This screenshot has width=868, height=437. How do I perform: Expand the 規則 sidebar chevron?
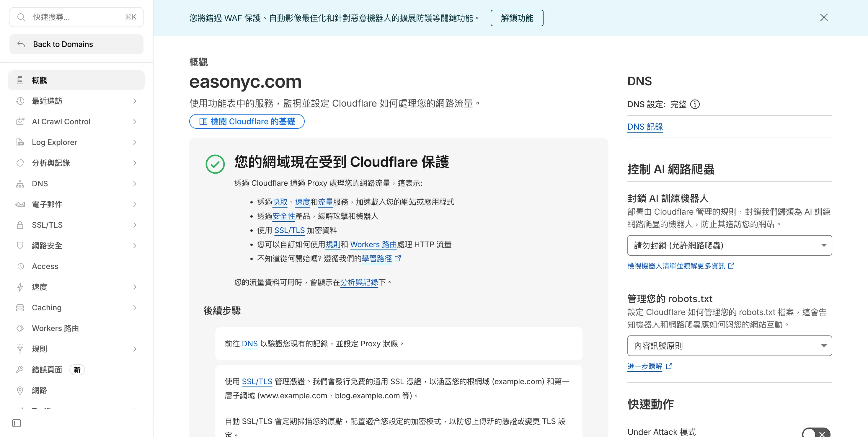(x=135, y=349)
